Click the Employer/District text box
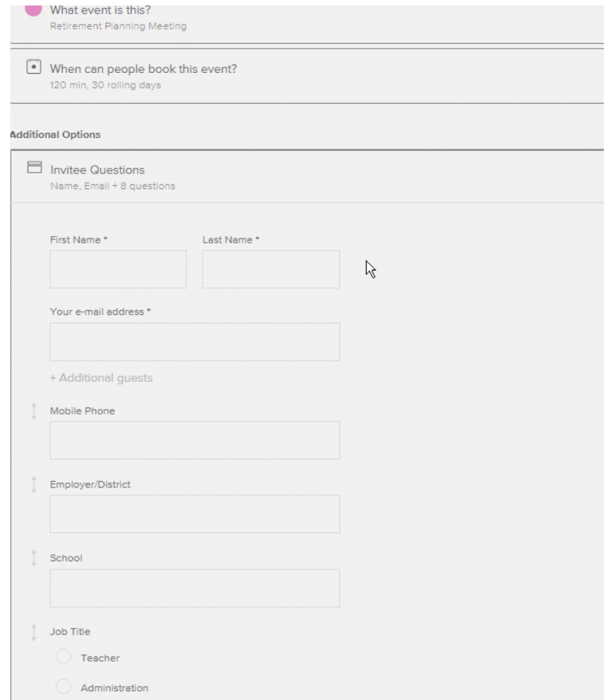 point(195,514)
